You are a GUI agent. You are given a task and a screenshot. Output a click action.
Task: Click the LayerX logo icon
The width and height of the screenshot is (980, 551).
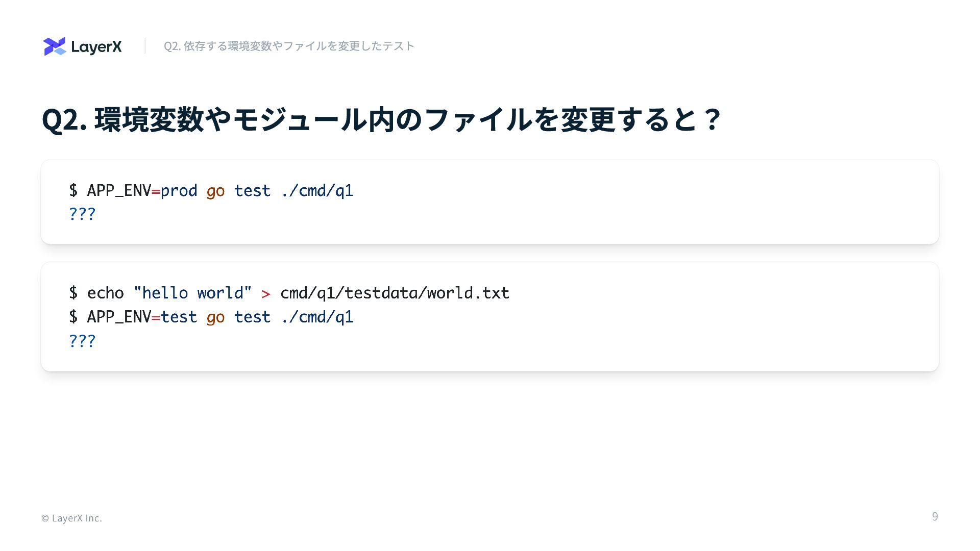(55, 46)
